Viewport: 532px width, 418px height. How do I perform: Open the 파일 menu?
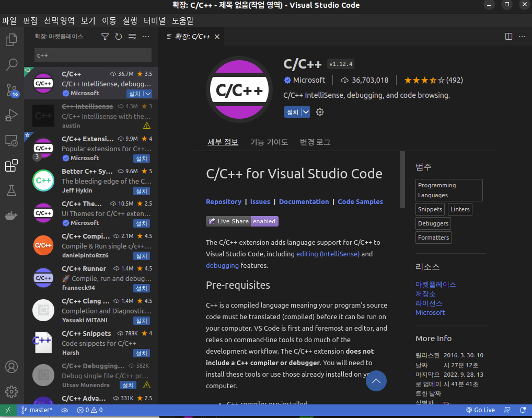tap(9, 21)
